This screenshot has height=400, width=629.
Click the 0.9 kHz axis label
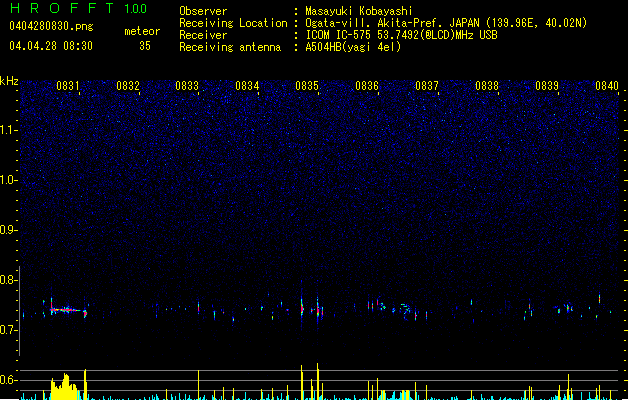point(9,230)
